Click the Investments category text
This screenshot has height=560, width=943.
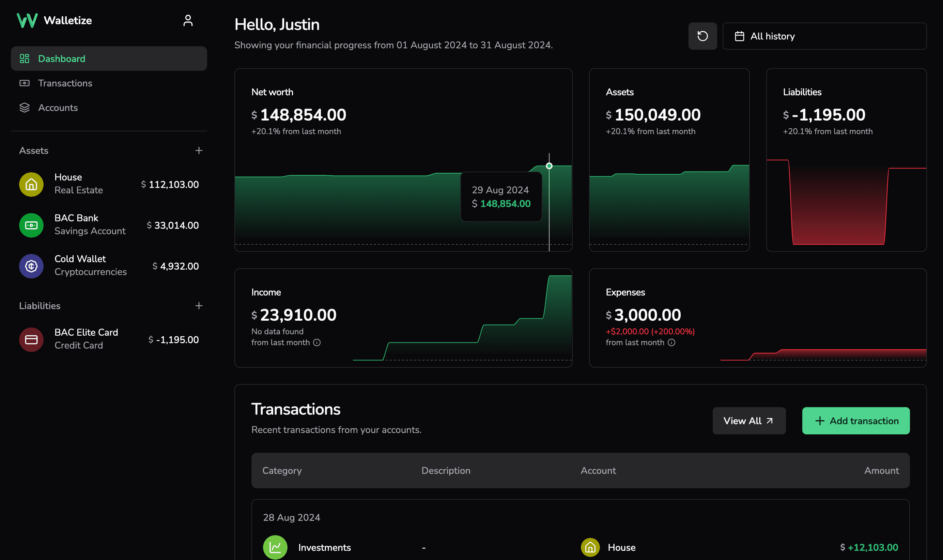click(324, 547)
